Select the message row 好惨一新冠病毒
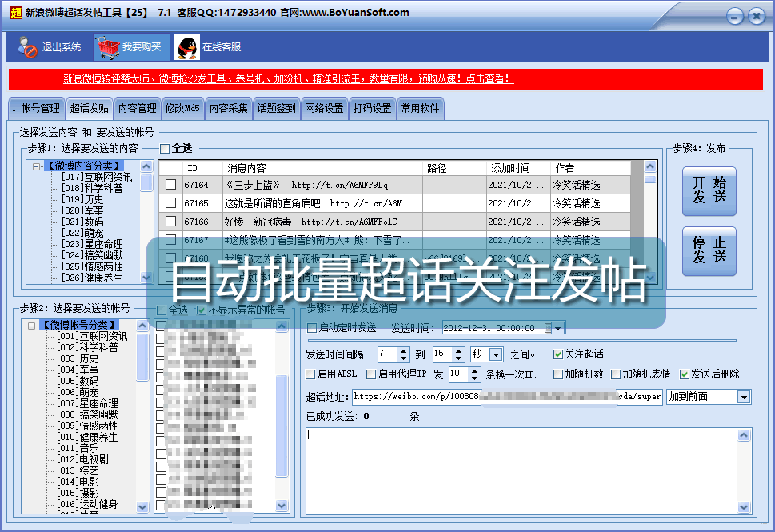This screenshot has width=775, height=532. click(394, 222)
